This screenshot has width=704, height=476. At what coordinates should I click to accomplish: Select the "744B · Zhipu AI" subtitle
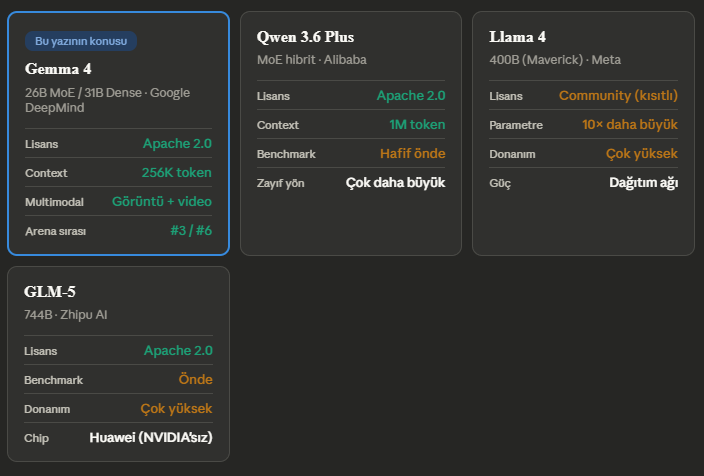point(65,314)
